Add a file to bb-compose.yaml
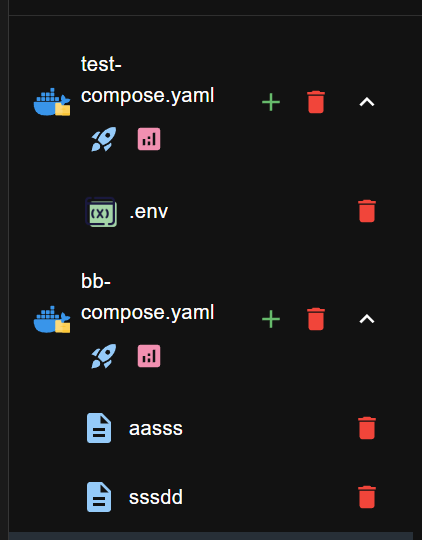 pos(271,319)
